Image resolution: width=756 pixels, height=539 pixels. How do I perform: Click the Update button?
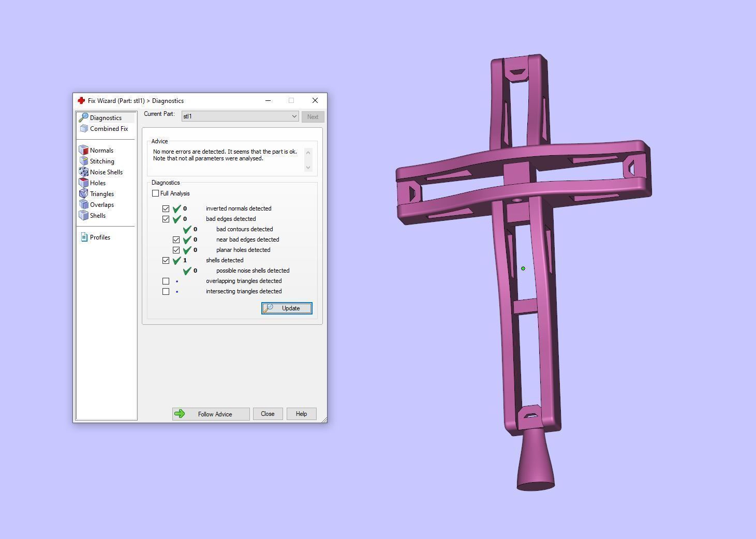(x=287, y=308)
